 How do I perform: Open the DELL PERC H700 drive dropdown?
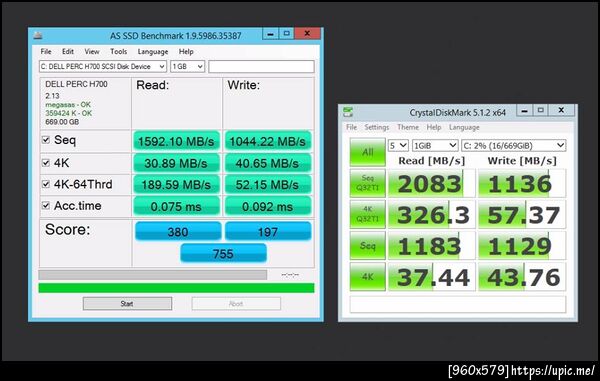click(x=103, y=67)
